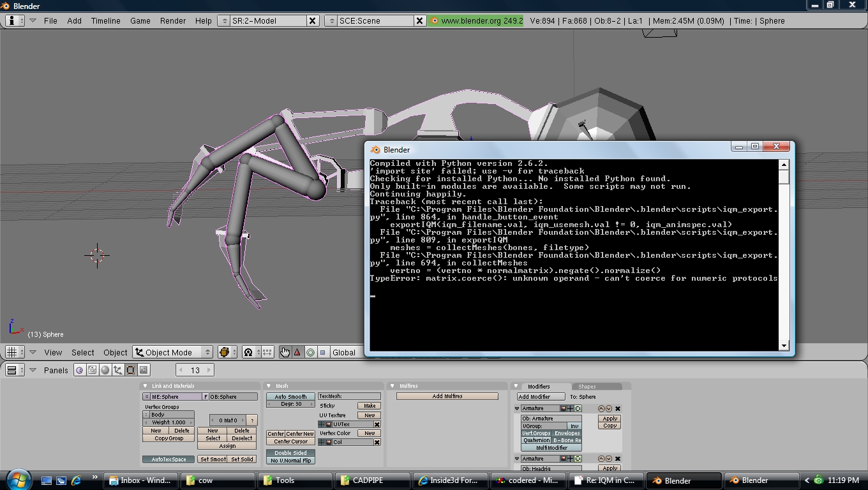Image resolution: width=868 pixels, height=490 pixels.
Task: Remove the Col vertex color layer
Action: [x=377, y=442]
